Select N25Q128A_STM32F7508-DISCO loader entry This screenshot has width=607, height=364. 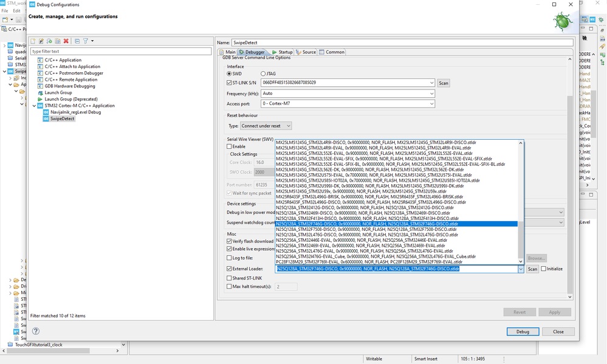click(396, 229)
